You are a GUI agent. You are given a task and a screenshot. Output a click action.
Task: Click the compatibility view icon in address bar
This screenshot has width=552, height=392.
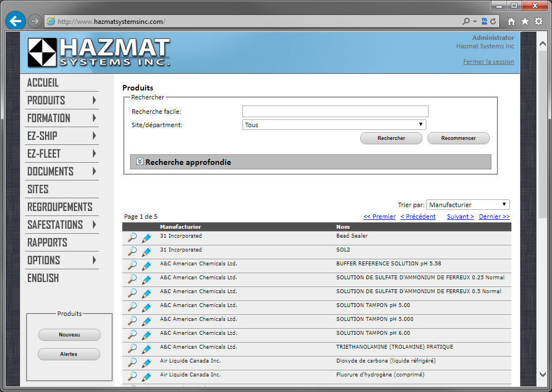pos(484,22)
